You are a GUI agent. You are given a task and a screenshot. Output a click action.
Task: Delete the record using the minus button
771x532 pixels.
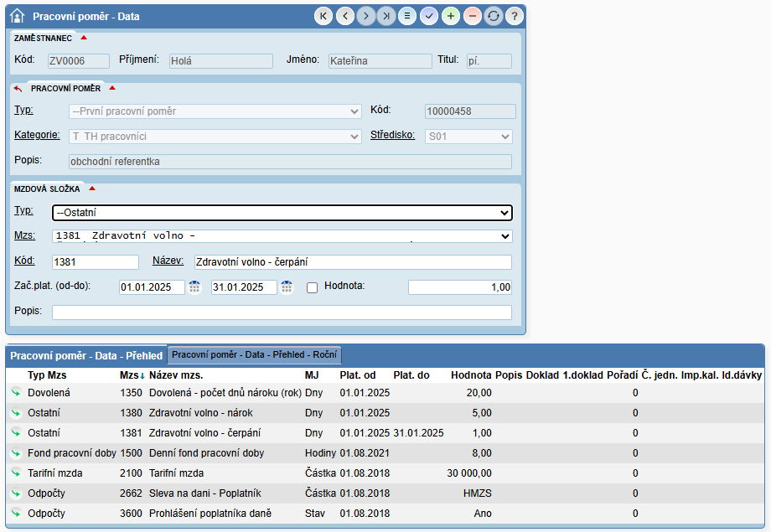472,16
